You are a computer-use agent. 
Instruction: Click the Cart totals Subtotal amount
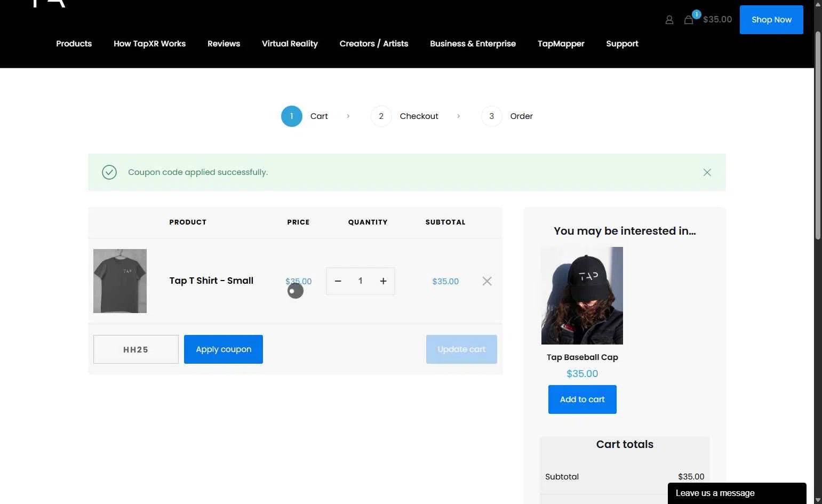point(691,477)
